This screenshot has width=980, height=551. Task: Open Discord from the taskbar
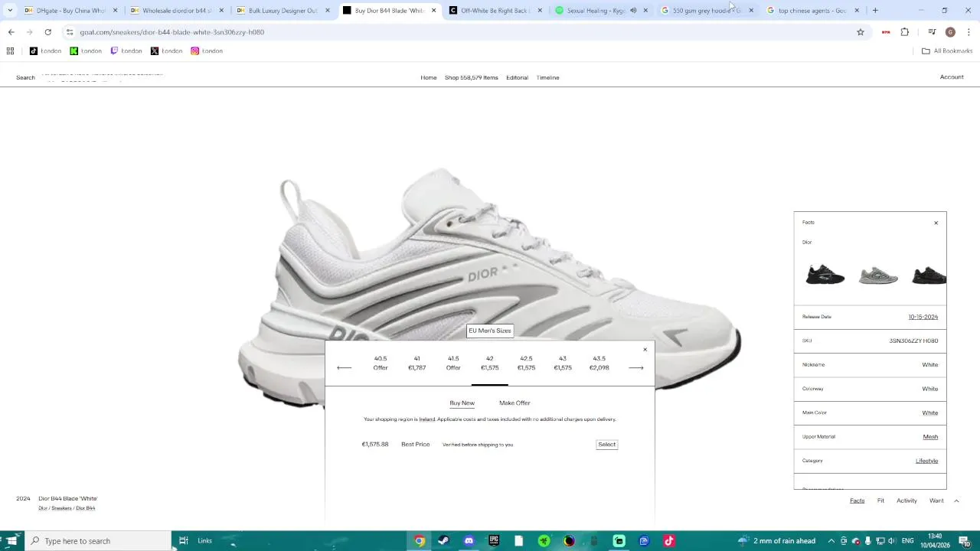coord(469,541)
